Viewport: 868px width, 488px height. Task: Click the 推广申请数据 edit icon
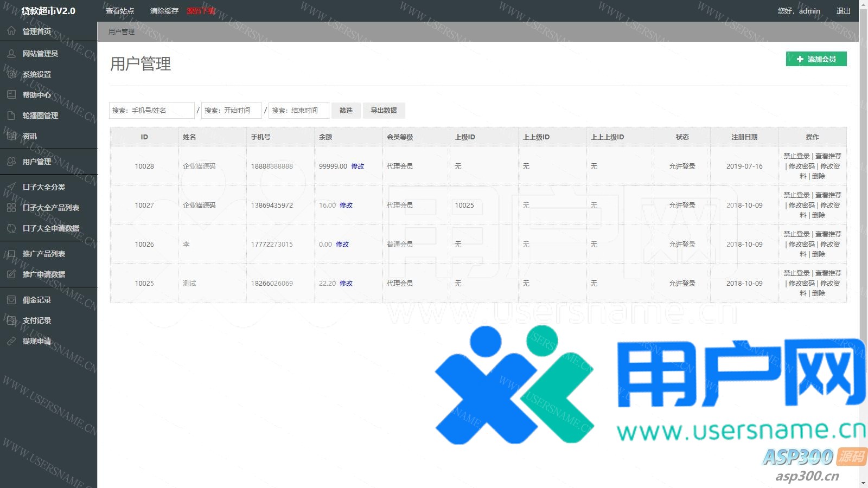pyautogui.click(x=11, y=274)
